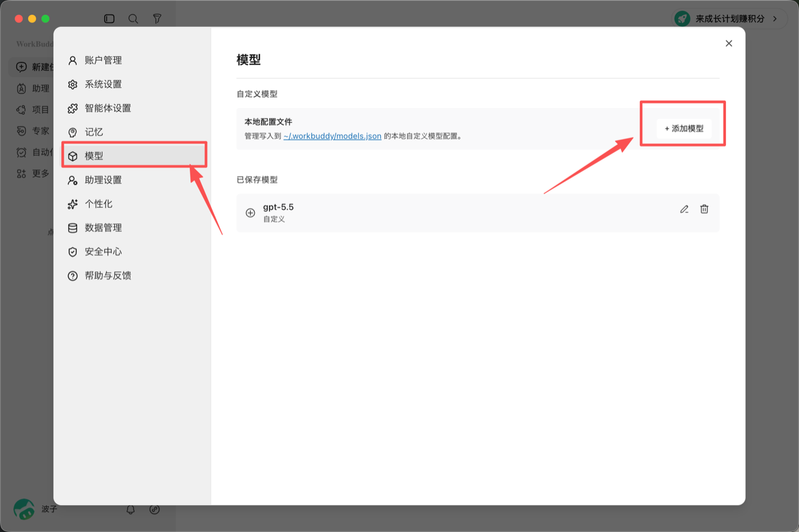Screen dimensions: 799x532
Task: Open 助理 in background sidebar
Action: (33, 89)
